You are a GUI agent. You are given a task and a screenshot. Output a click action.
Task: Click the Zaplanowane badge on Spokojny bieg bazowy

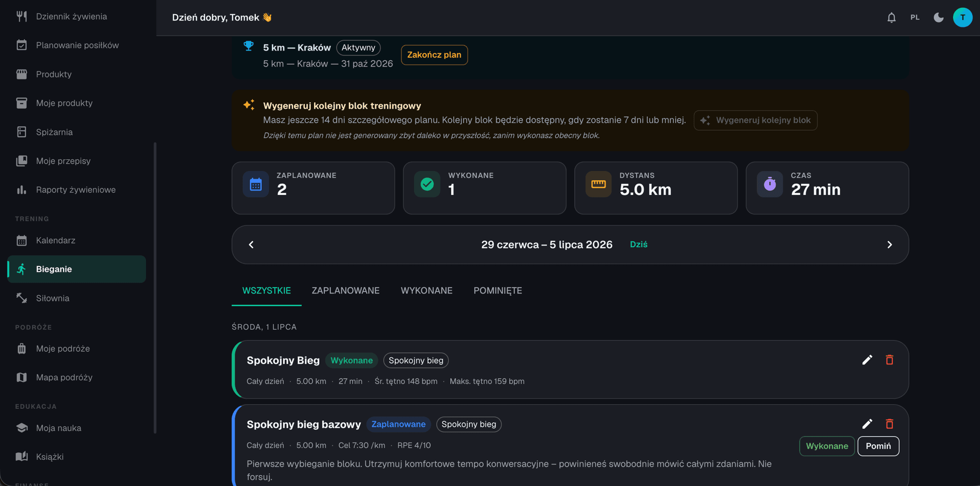click(398, 424)
